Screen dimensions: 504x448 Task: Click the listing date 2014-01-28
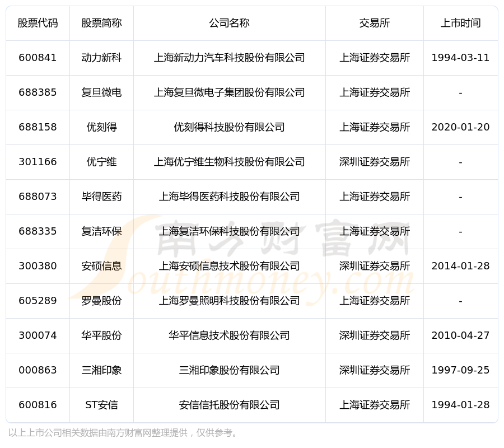tap(460, 266)
